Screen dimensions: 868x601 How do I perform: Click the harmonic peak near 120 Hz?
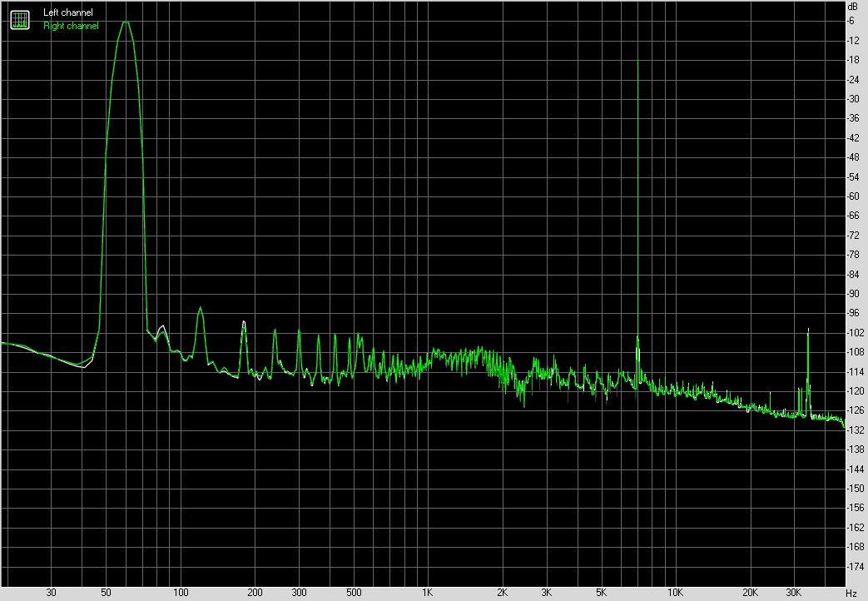201,309
